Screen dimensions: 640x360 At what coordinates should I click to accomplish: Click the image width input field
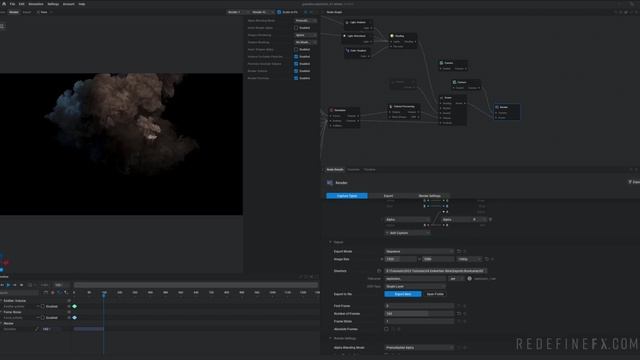[x=401, y=259]
